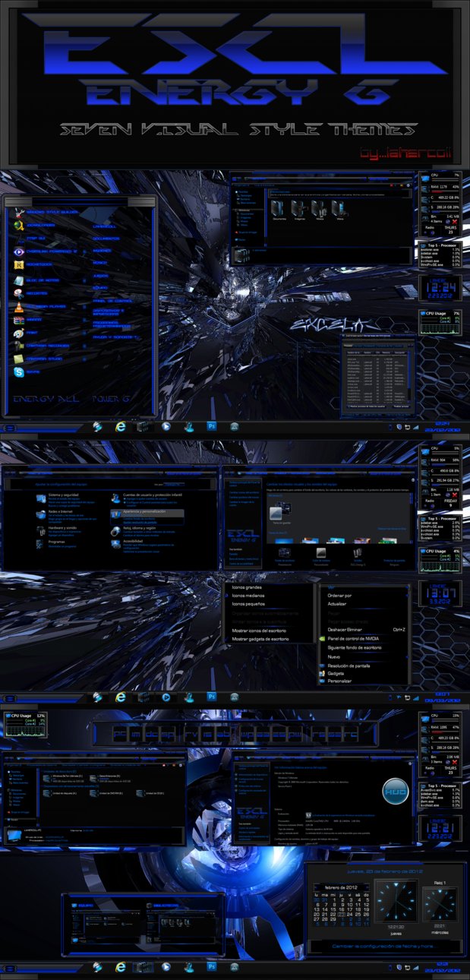This screenshot has height=980, width=470.
Task: Go to next month in the febrero 2012 calendar
Action: 367,887
